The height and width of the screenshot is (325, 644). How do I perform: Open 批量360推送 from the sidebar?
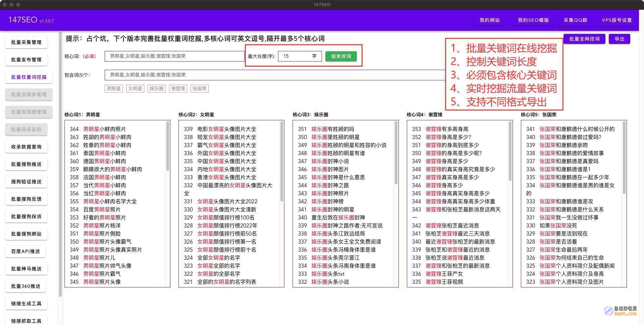[x=25, y=286]
